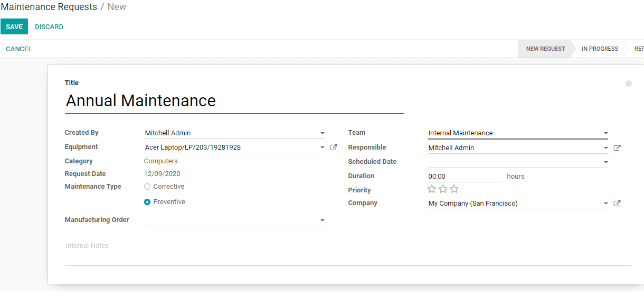Save the maintenance request
The image size is (644, 296).
point(14,26)
